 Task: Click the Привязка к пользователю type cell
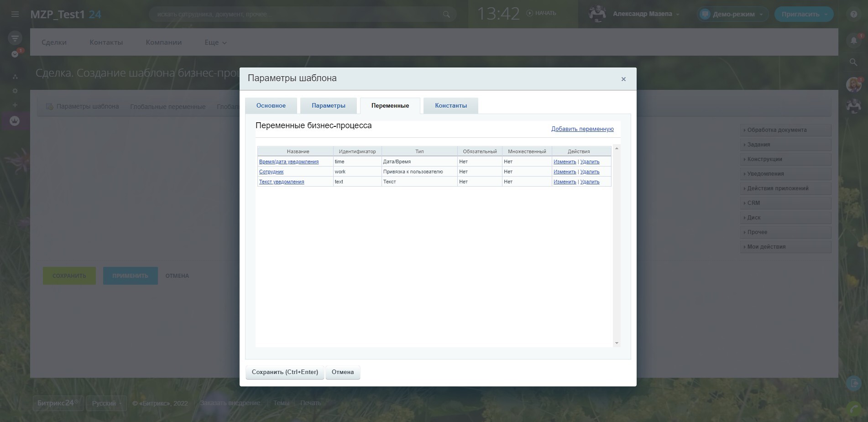[x=419, y=172]
